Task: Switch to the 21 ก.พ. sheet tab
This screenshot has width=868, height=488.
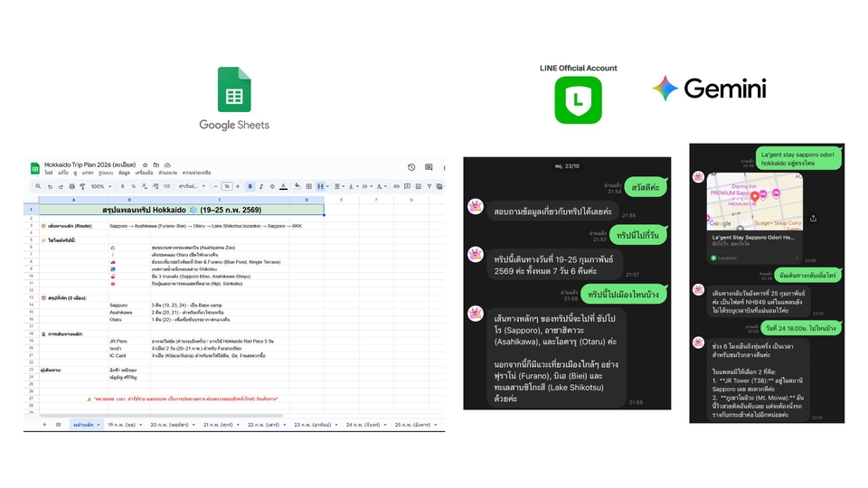Action: (218, 425)
